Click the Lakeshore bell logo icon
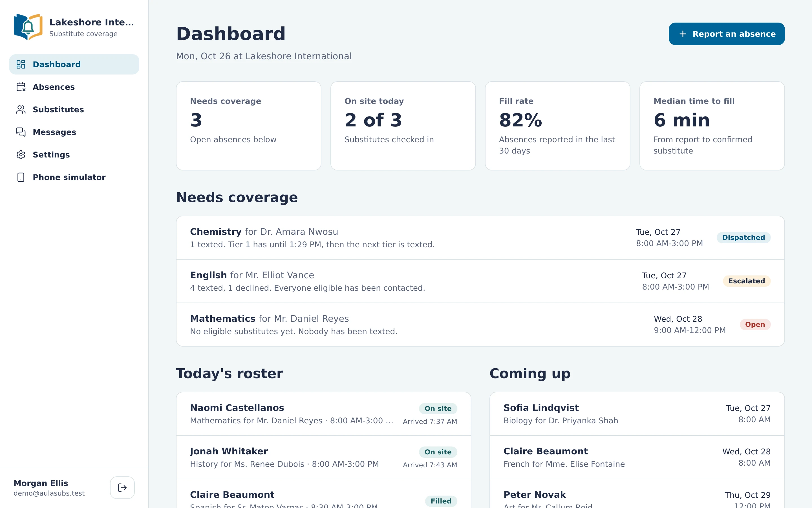This screenshot has height=508, width=812. (x=28, y=27)
